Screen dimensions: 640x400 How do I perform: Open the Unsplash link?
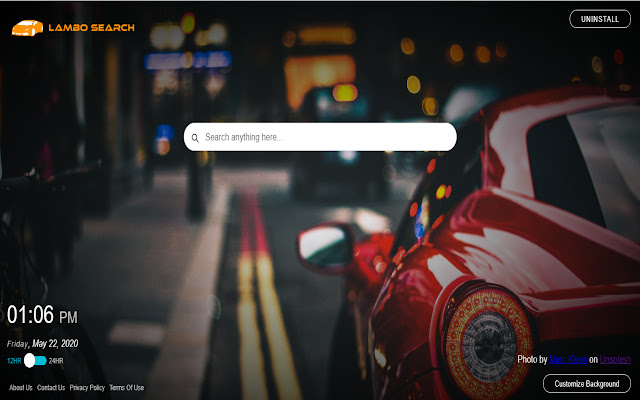point(615,359)
